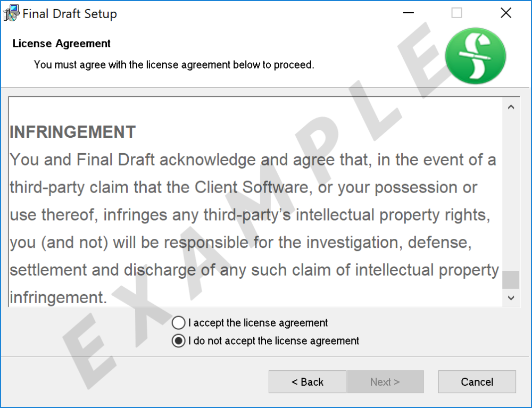Image resolution: width=532 pixels, height=408 pixels.
Task: Click the green Final Draft logo
Action: point(475,56)
